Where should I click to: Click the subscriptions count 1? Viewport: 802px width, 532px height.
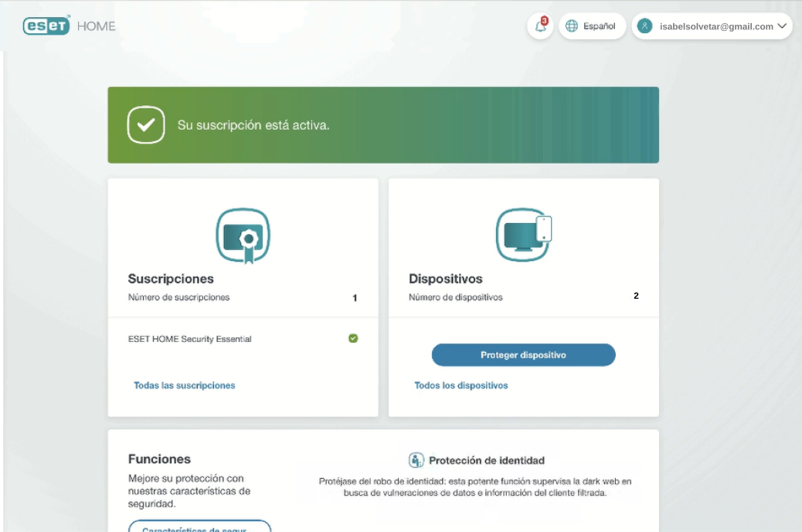coord(355,298)
